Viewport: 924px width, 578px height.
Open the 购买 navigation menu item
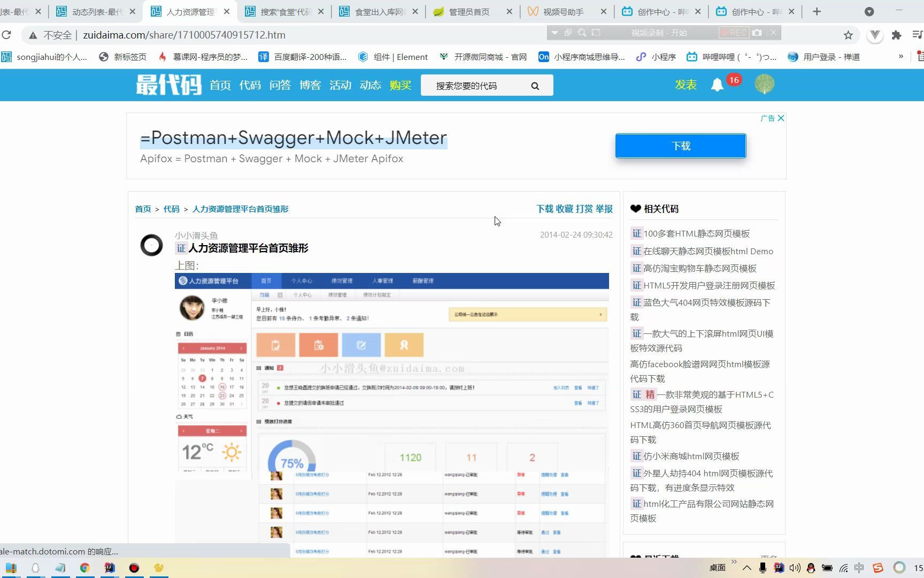pyautogui.click(x=401, y=85)
